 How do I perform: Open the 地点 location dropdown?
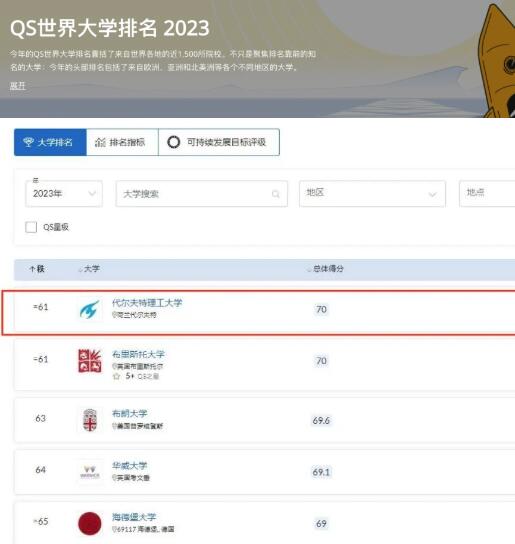click(x=487, y=194)
